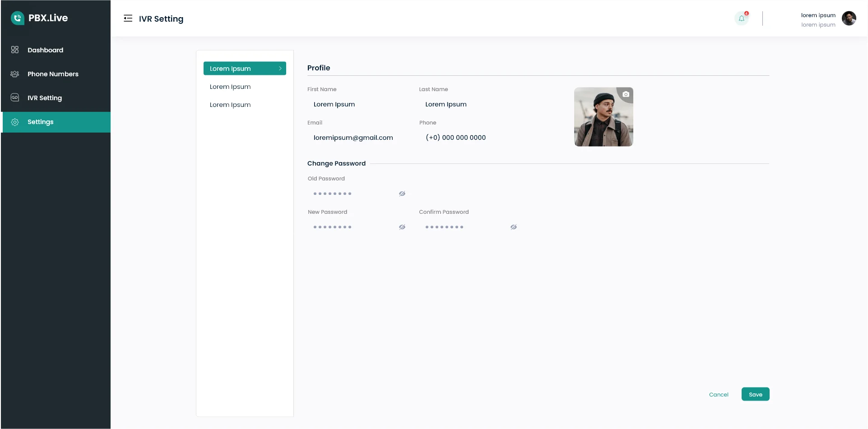
Task: Click the Phone Numbers people icon
Action: 15,74
